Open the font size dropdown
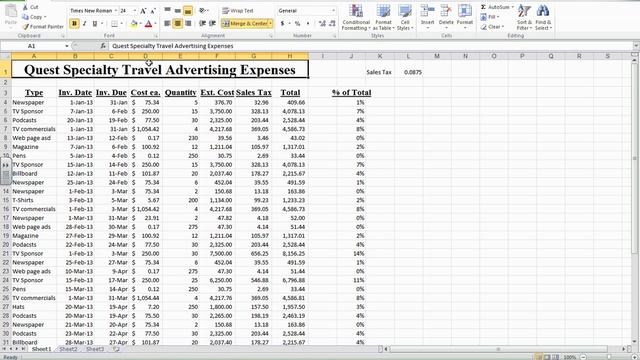The image size is (640, 360). tap(135, 11)
